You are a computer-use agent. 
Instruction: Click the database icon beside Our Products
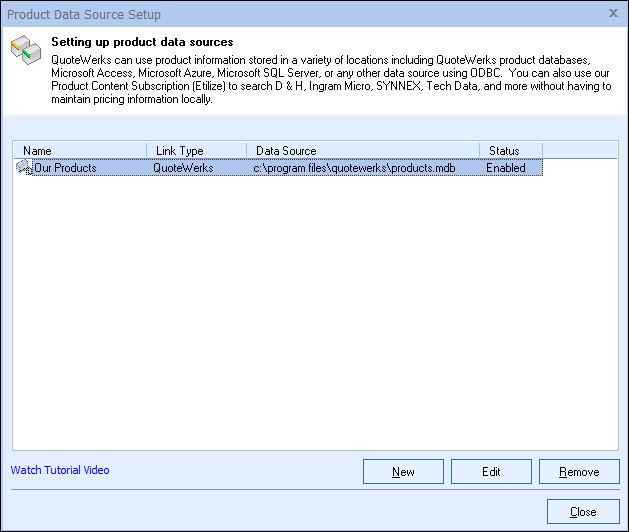click(x=24, y=168)
